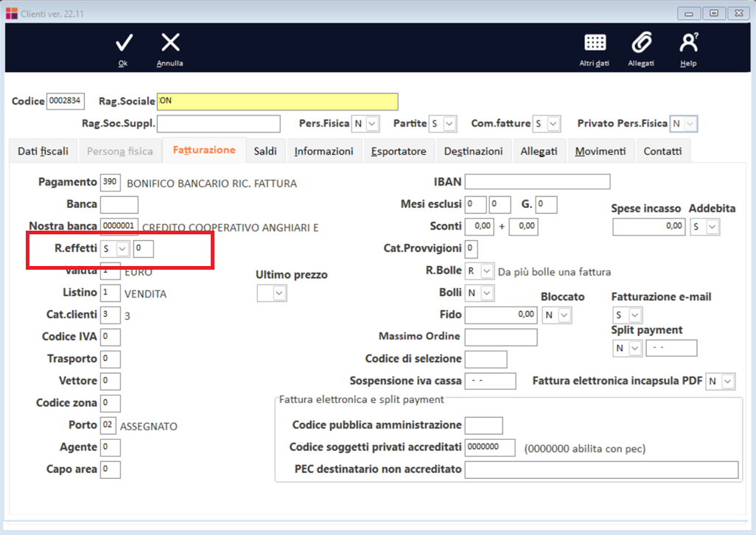
Task: Open the Destinazioni tab
Action: (474, 151)
